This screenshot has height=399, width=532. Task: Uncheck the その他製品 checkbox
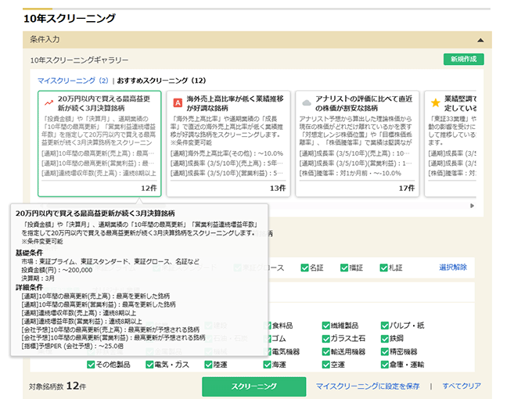pyautogui.click(x=91, y=365)
